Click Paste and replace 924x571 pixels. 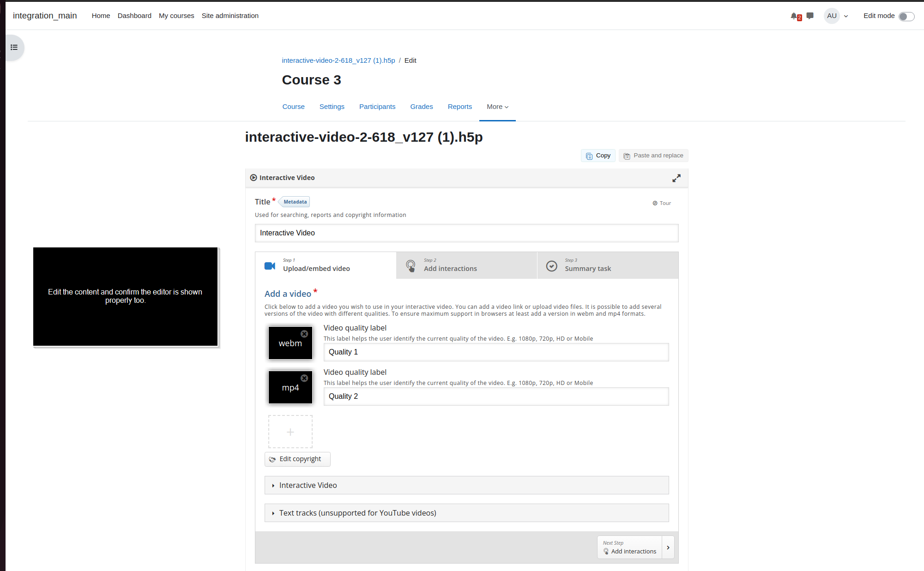(653, 156)
